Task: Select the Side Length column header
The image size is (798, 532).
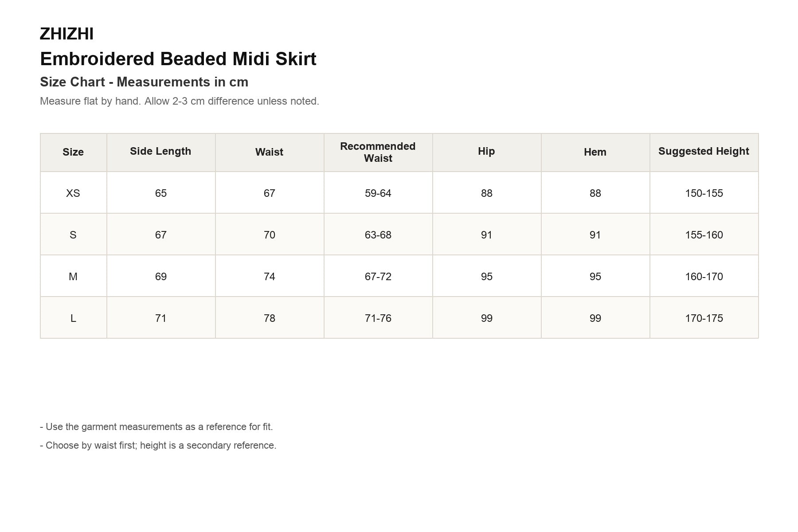Action: tap(161, 153)
